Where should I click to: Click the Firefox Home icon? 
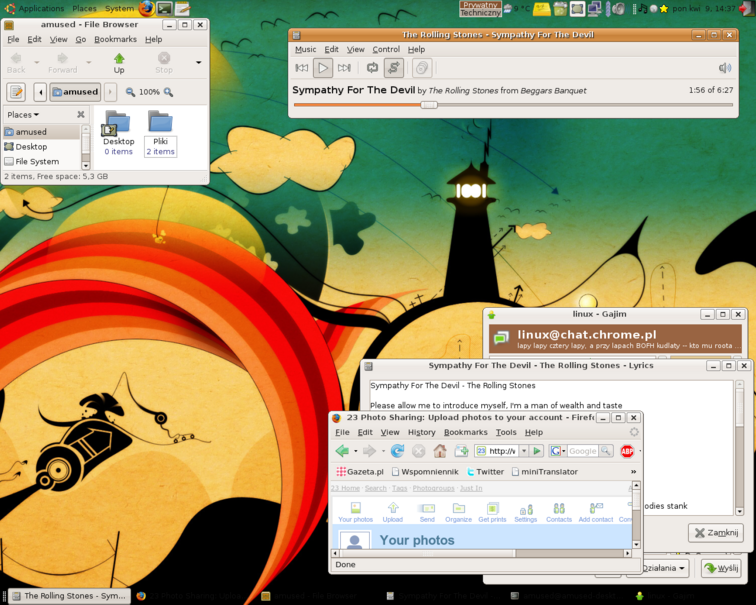tap(439, 451)
